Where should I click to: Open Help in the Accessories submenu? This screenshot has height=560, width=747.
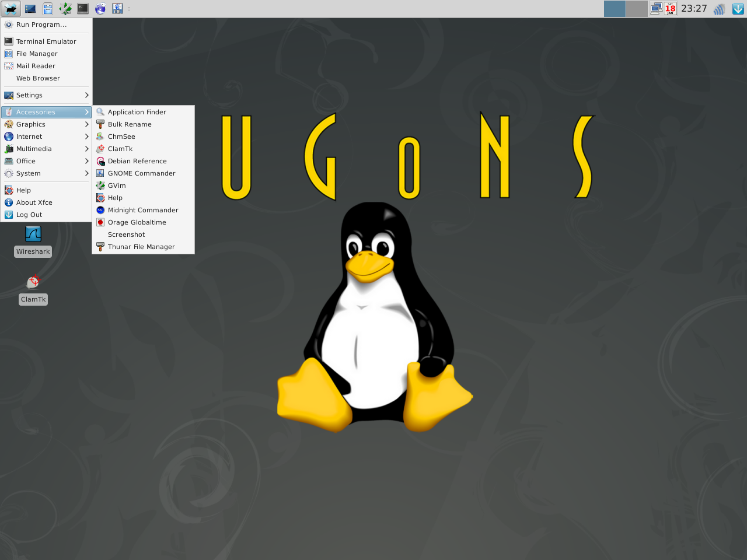click(143, 198)
